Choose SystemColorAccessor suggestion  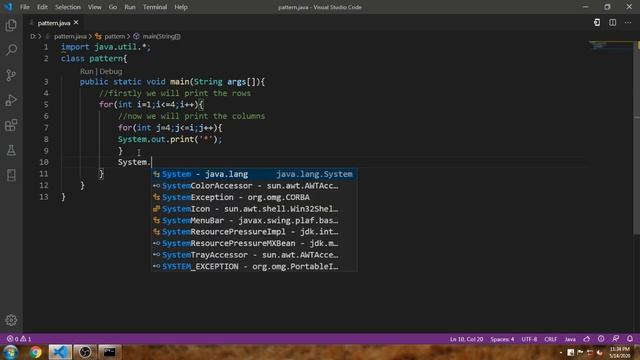254,186
